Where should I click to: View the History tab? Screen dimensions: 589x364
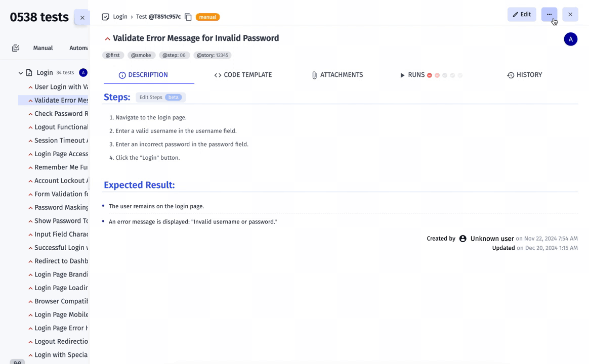click(524, 75)
